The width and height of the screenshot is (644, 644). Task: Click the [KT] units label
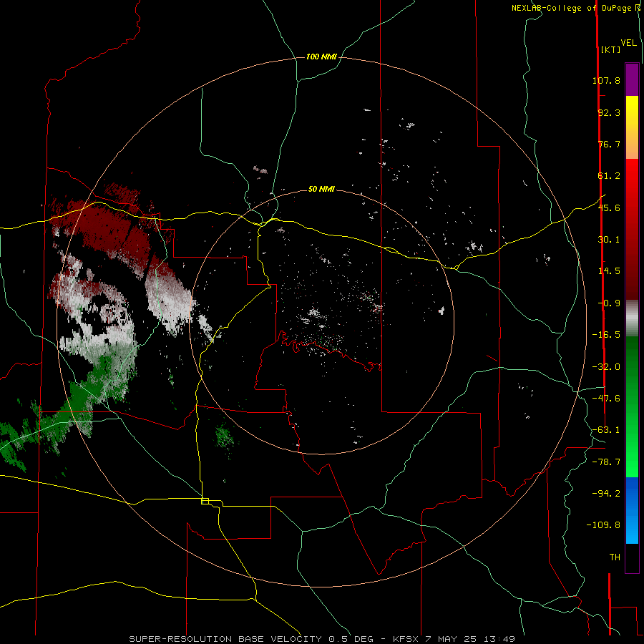(x=611, y=49)
